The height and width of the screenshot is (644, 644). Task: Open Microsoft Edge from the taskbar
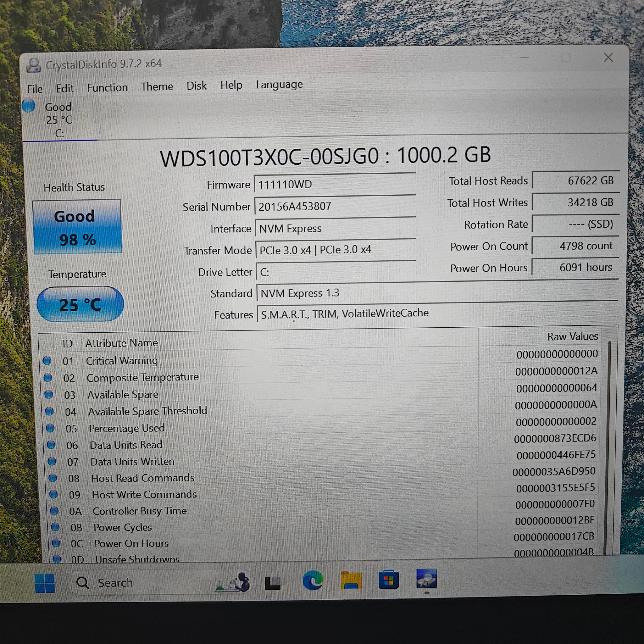coord(313,580)
